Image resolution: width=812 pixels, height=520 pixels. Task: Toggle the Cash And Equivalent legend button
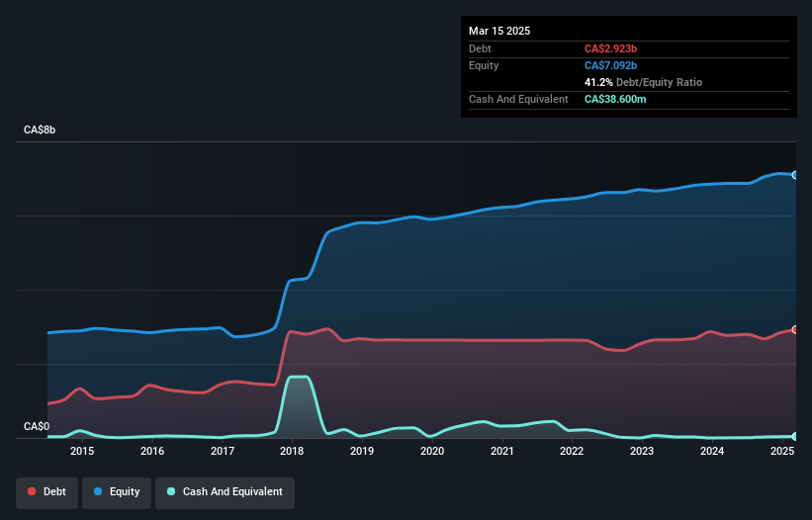click(225, 492)
